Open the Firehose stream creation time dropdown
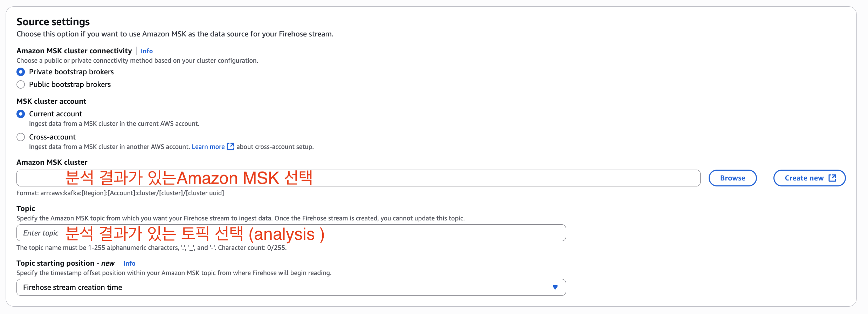The width and height of the screenshot is (868, 314). (x=291, y=287)
